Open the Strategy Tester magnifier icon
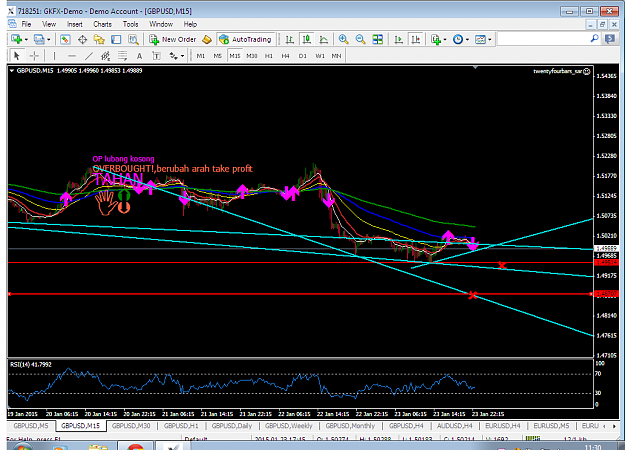 pyautogui.click(x=133, y=39)
